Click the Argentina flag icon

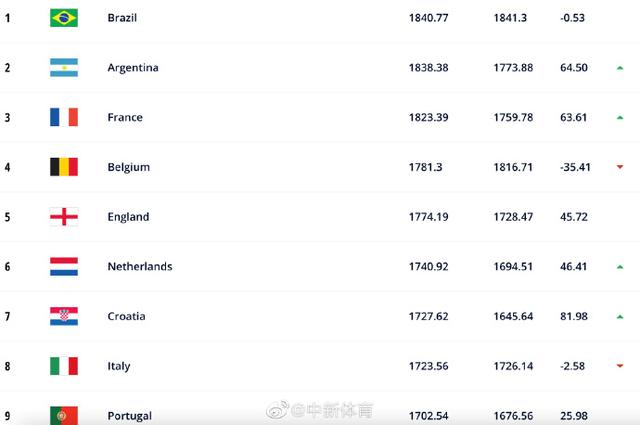[x=64, y=68]
